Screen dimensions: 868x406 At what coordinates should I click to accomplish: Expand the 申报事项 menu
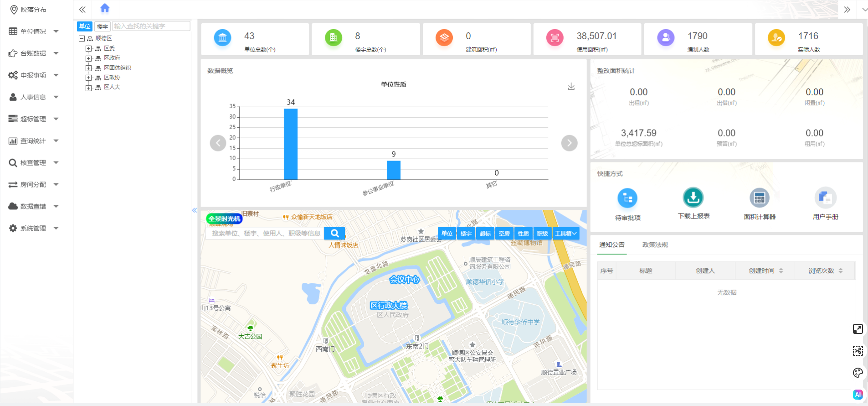point(34,75)
